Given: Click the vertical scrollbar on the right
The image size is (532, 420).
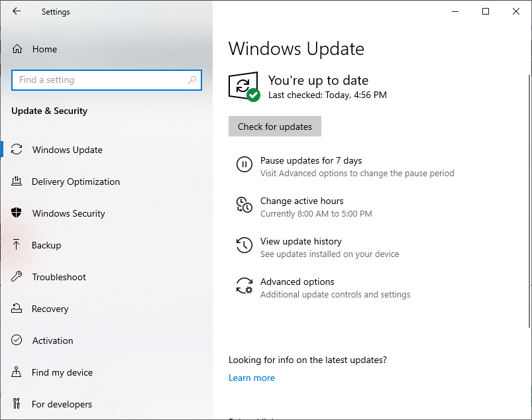Looking at the screenshot, I should (529, 201).
